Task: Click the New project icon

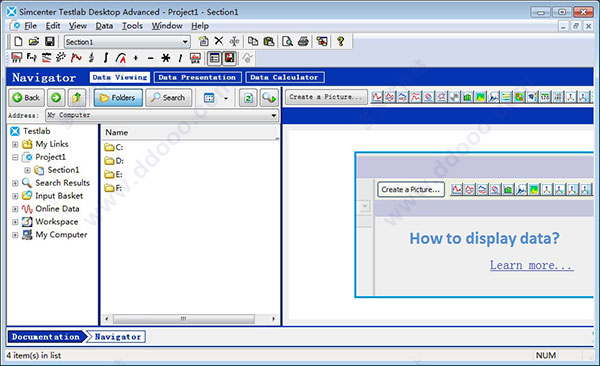Action: pyautogui.click(x=18, y=41)
